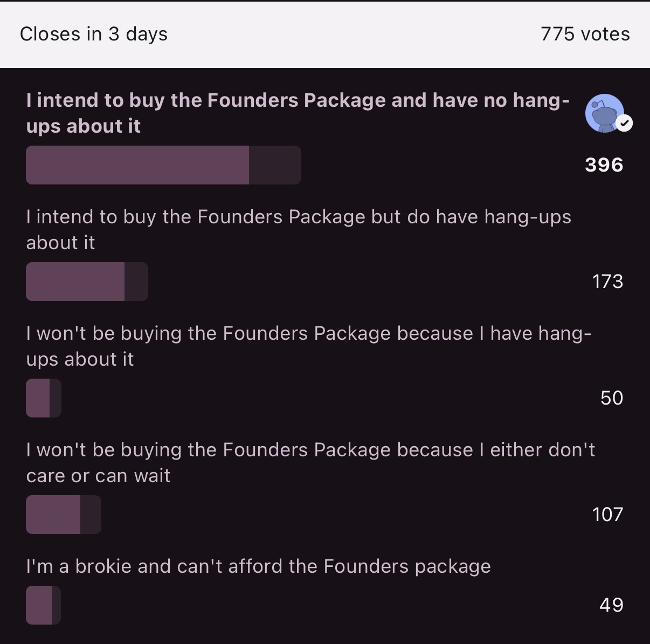650x644 pixels.
Task: Click the result bar with 173 votes
Action: coord(87,282)
